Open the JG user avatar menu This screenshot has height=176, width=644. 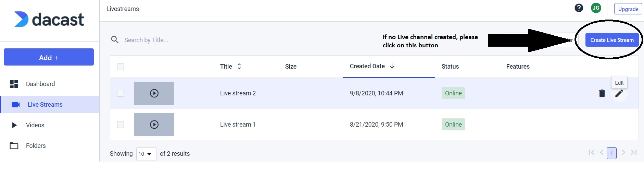(596, 8)
